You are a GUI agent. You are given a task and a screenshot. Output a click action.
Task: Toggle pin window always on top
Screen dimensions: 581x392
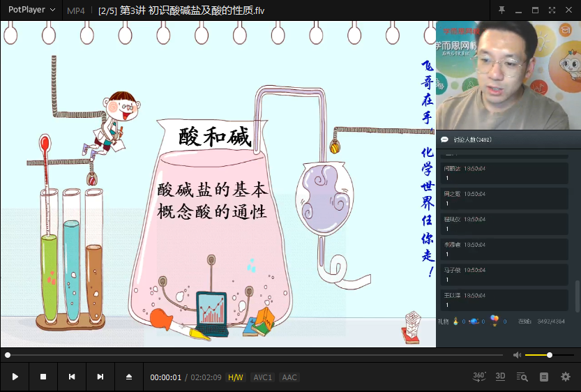tap(502, 10)
